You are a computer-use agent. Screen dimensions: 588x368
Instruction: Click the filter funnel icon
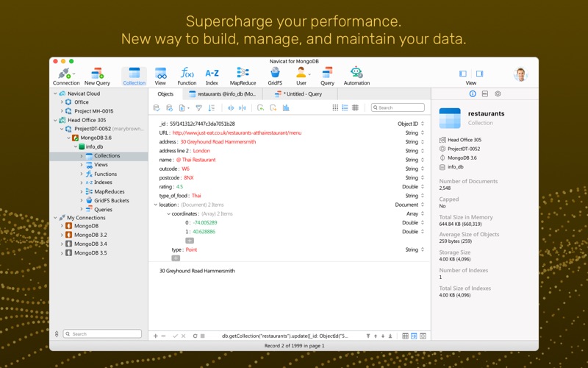coord(198,107)
